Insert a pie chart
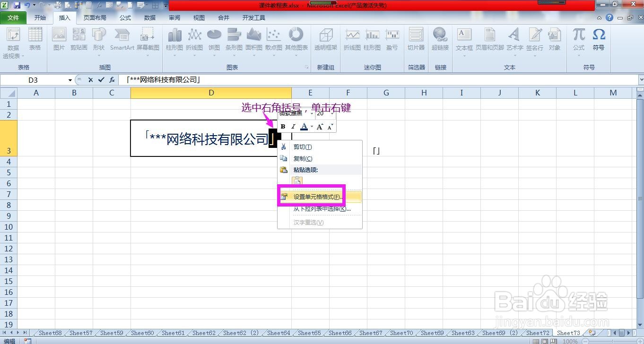The height and width of the screenshot is (344, 644). pyautogui.click(x=214, y=40)
